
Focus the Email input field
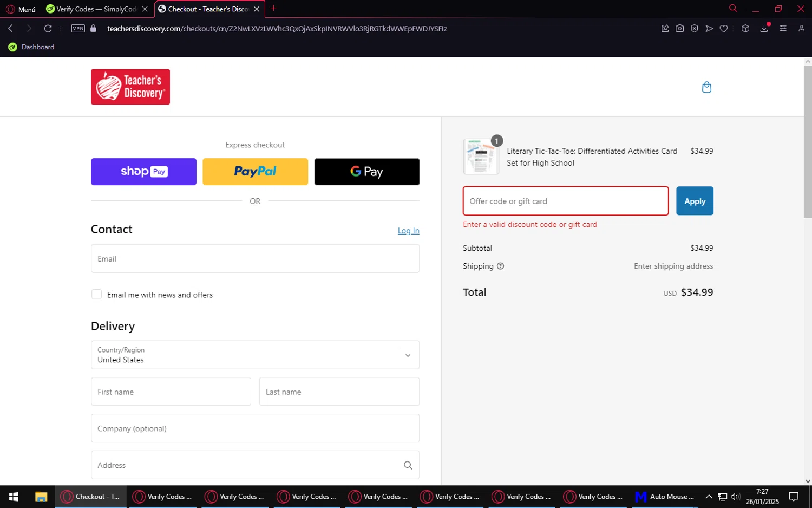pyautogui.click(x=255, y=258)
